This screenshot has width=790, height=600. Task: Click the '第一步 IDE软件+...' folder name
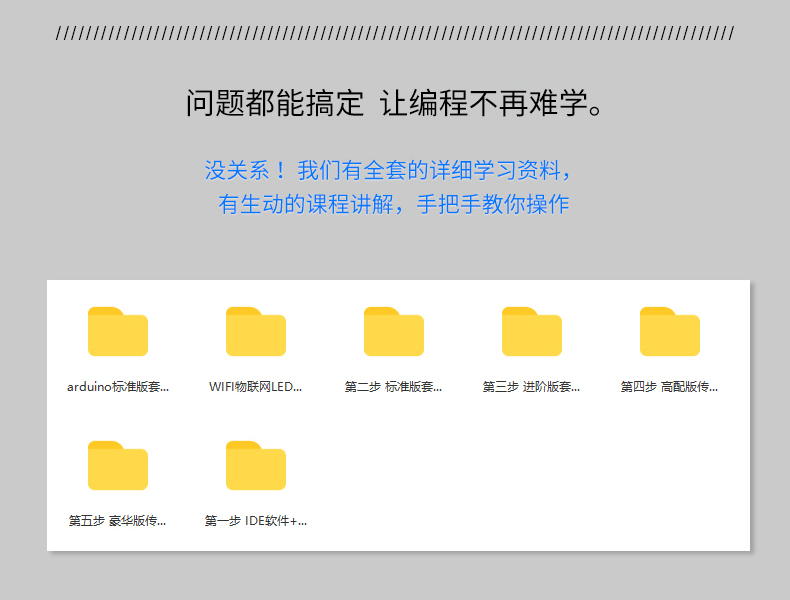[x=256, y=521]
